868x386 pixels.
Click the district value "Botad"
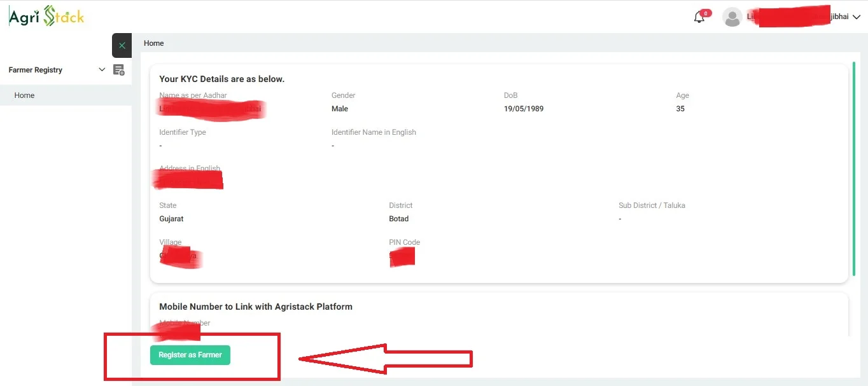click(399, 219)
